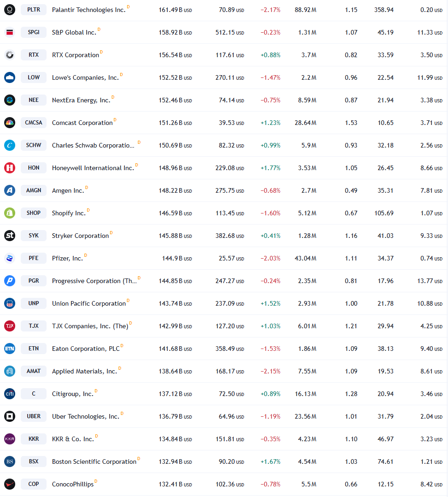Click the 13.77 USD EPS value
The height and width of the screenshot is (497, 448).
pos(430,281)
